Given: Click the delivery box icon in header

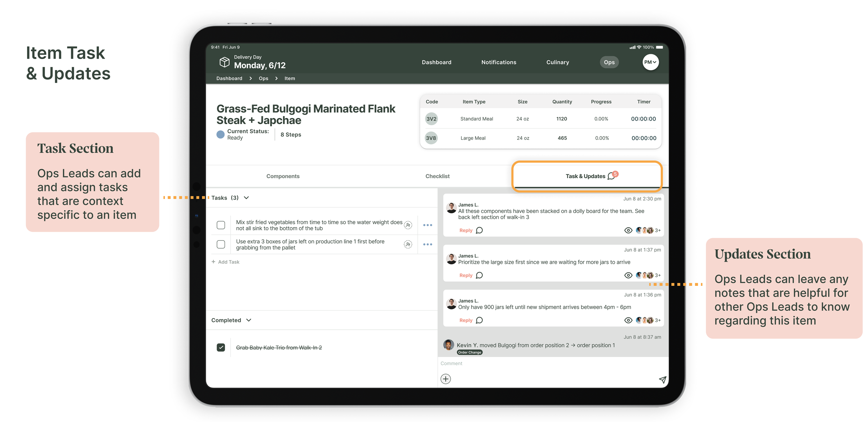Looking at the screenshot, I should tap(224, 62).
